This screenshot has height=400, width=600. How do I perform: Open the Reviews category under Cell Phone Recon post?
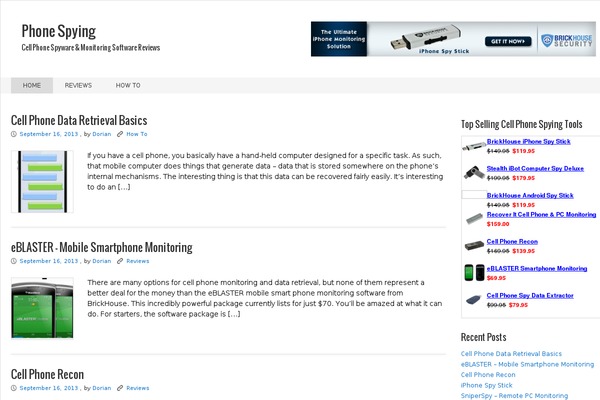coord(138,388)
